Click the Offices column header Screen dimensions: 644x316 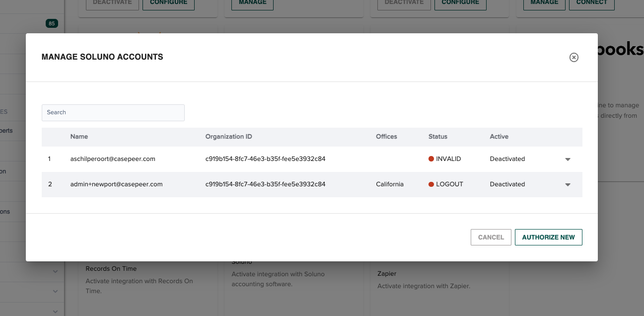[x=386, y=137]
